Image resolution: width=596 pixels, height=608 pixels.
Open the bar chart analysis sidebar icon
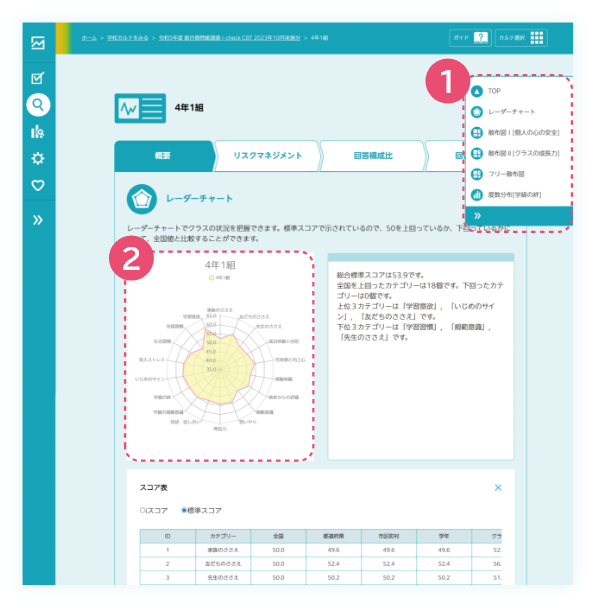tap(38, 132)
